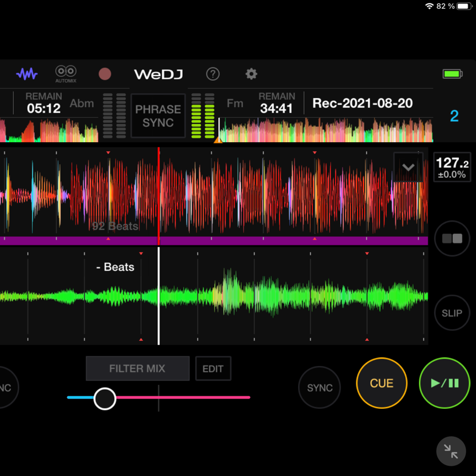Enable Automix mode
The height and width of the screenshot is (476, 476).
click(66, 74)
